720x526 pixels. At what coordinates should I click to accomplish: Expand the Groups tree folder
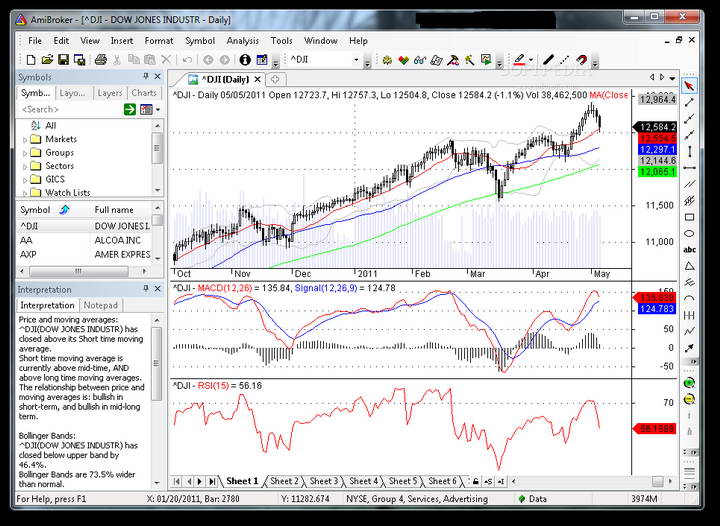pos(25,153)
